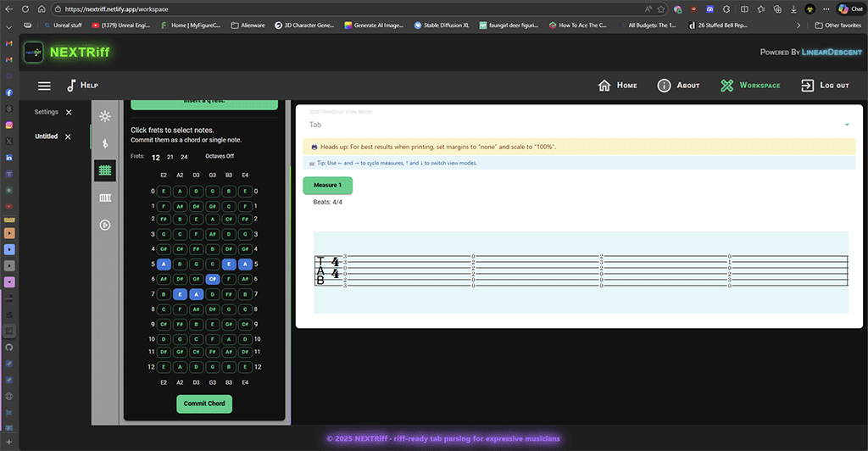Image resolution: width=868 pixels, height=451 pixels.
Task: Click the sun icon in sidebar
Action: point(105,116)
